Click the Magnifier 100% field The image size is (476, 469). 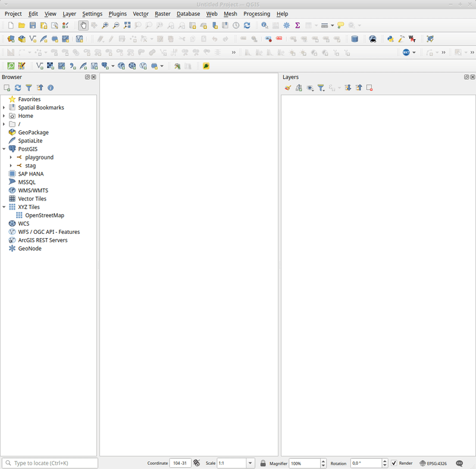[x=305, y=463]
